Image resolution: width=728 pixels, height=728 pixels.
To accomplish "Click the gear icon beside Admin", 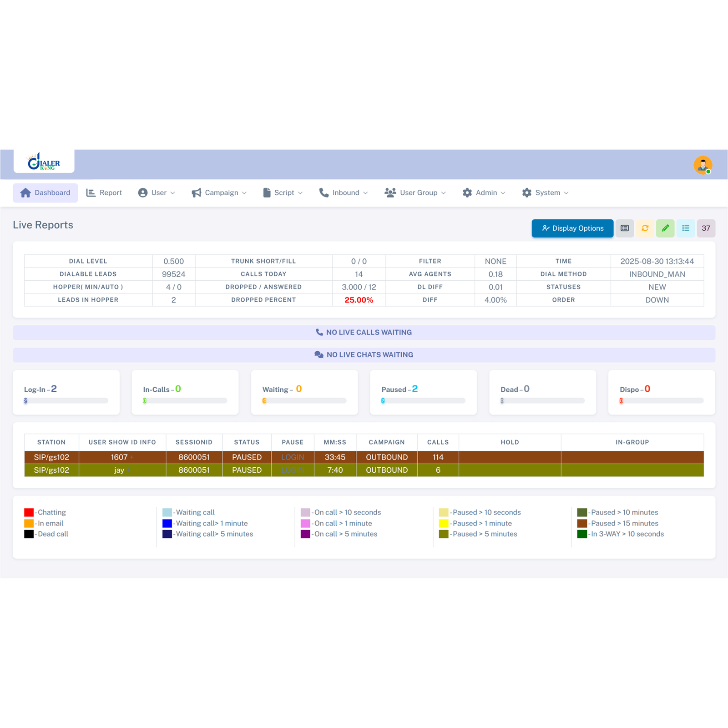I will [467, 193].
